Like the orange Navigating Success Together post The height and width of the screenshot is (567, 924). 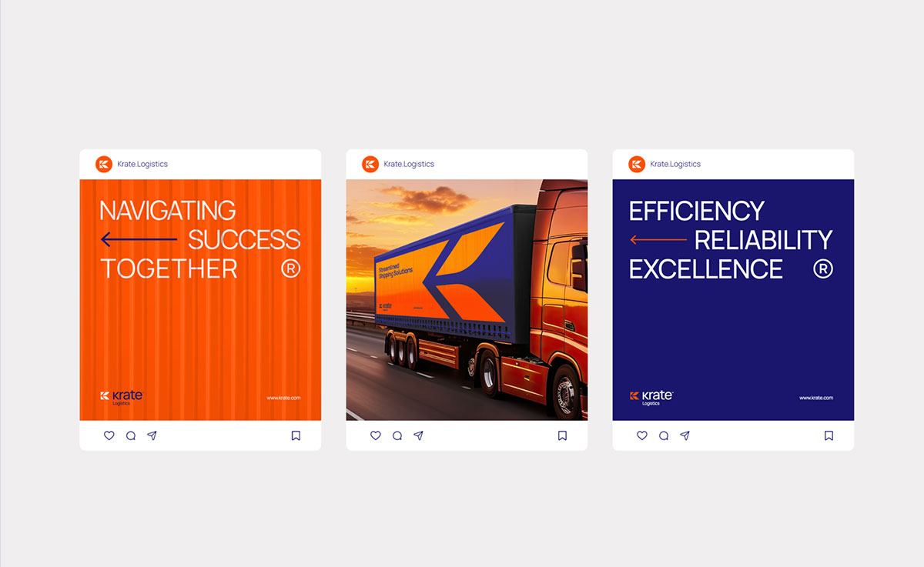pos(109,435)
